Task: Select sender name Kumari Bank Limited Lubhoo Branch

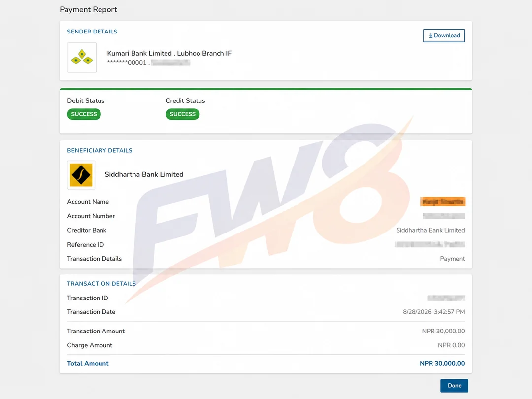Action: (169, 53)
